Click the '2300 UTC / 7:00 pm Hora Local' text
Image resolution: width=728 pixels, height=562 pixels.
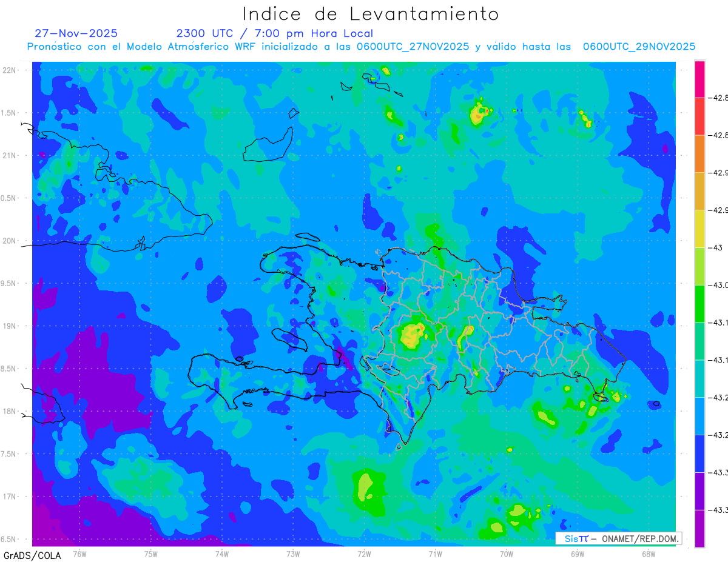coord(275,33)
